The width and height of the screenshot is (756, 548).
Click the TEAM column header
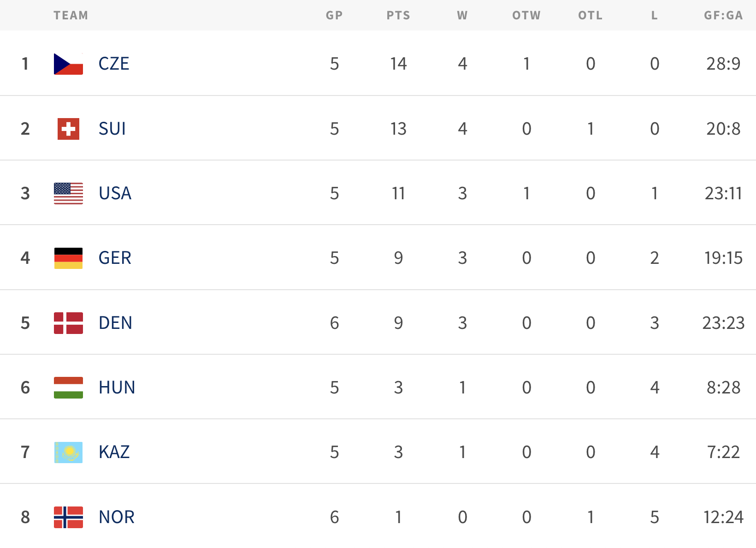pyautogui.click(x=71, y=15)
